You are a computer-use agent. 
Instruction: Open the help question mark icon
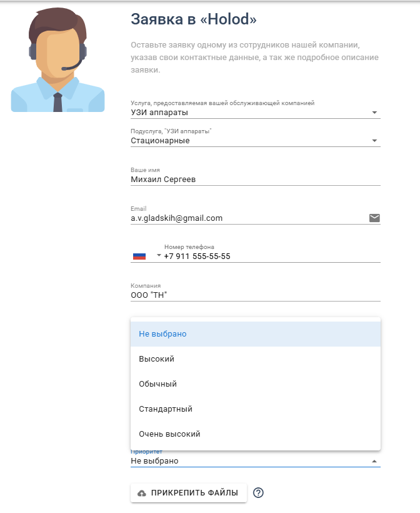tap(258, 492)
